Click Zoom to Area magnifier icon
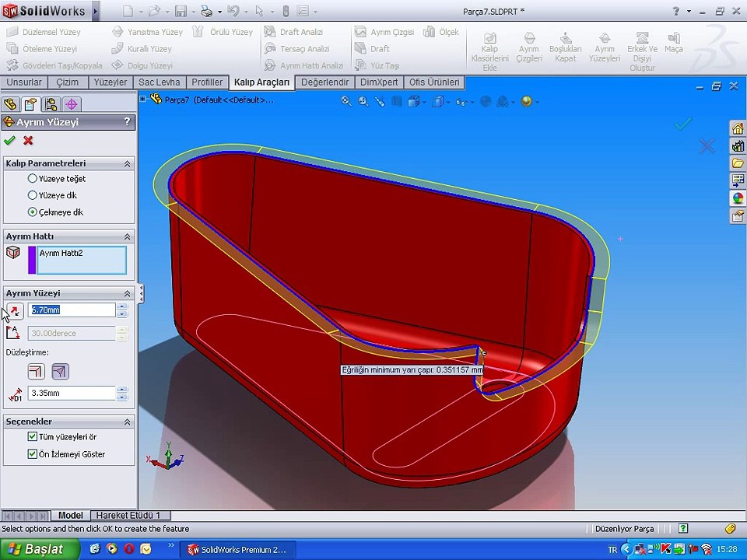Viewport: 747px width, 560px height. 363,101
